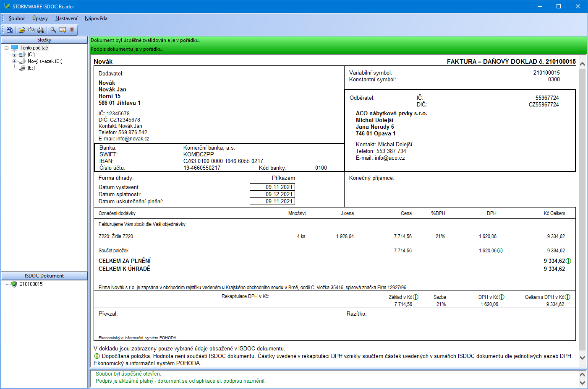Select document 210100015 in ISDOC Dokument list

(x=31, y=284)
